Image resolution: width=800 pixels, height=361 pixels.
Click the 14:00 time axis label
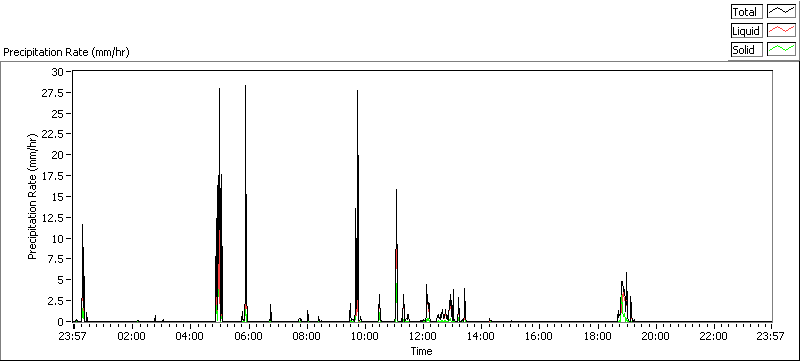point(481,336)
